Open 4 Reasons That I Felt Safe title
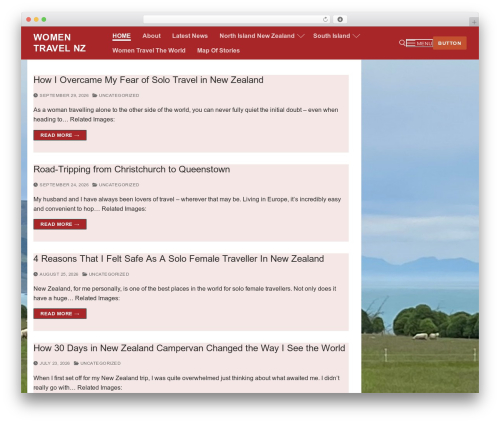Image resolution: width=500 pixels, height=423 pixels. [179, 259]
